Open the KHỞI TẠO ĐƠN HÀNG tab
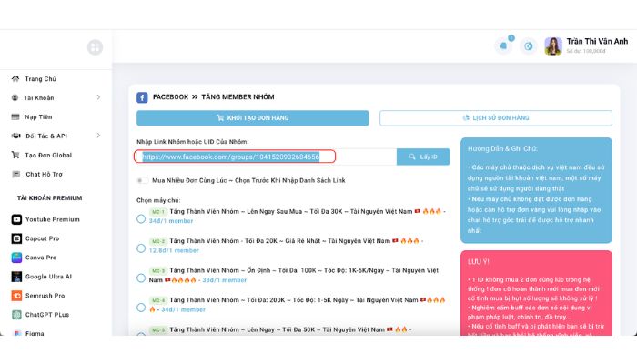This screenshot has height=364, width=637. pos(253,117)
